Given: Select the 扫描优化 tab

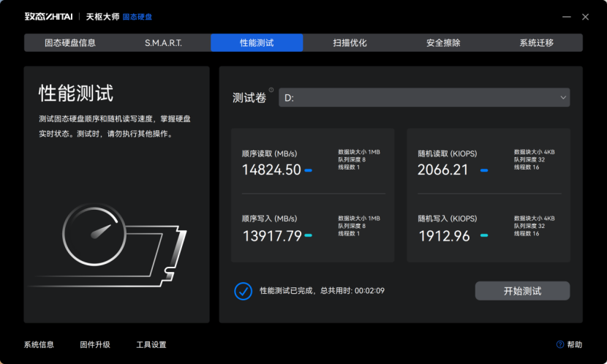Looking at the screenshot, I should (350, 43).
